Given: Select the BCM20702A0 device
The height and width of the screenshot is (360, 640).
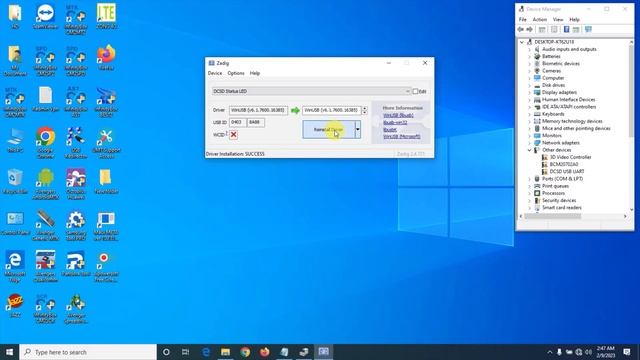Looking at the screenshot, I should [x=564, y=164].
